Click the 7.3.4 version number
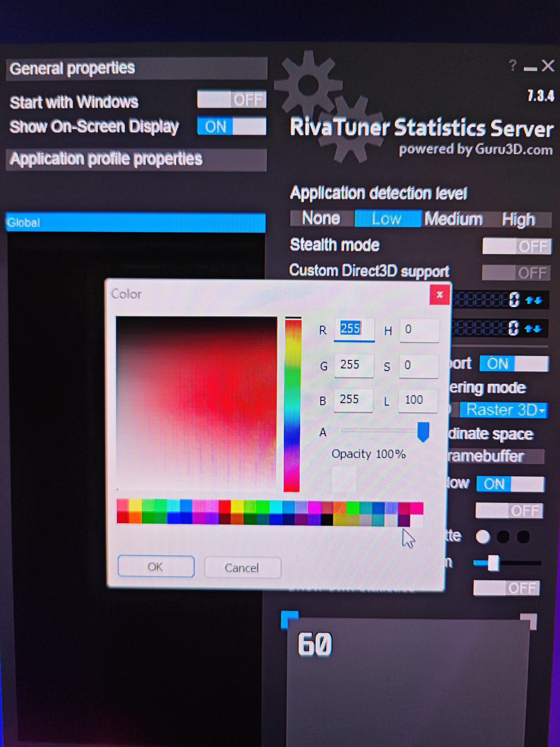This screenshot has height=747, width=560. click(541, 96)
